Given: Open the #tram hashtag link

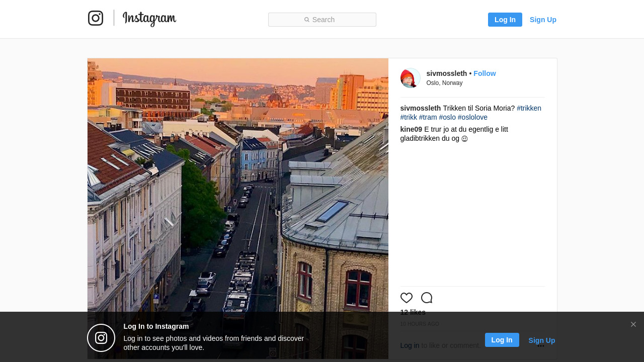Looking at the screenshot, I should (x=428, y=117).
